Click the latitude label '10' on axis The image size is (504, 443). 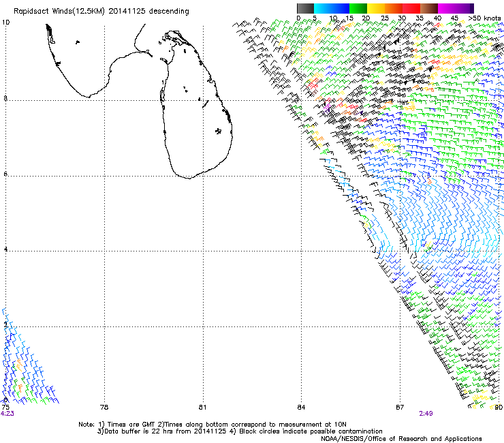click(5, 22)
